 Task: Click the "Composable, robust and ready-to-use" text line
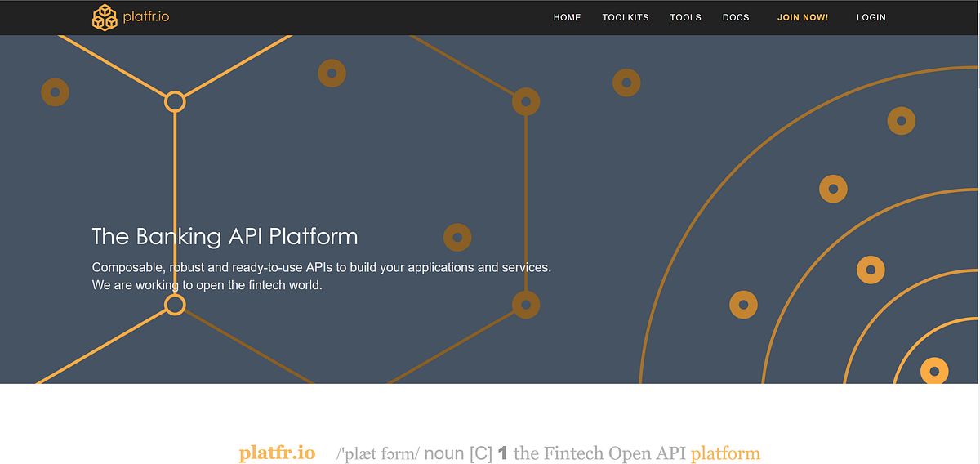[321, 268]
